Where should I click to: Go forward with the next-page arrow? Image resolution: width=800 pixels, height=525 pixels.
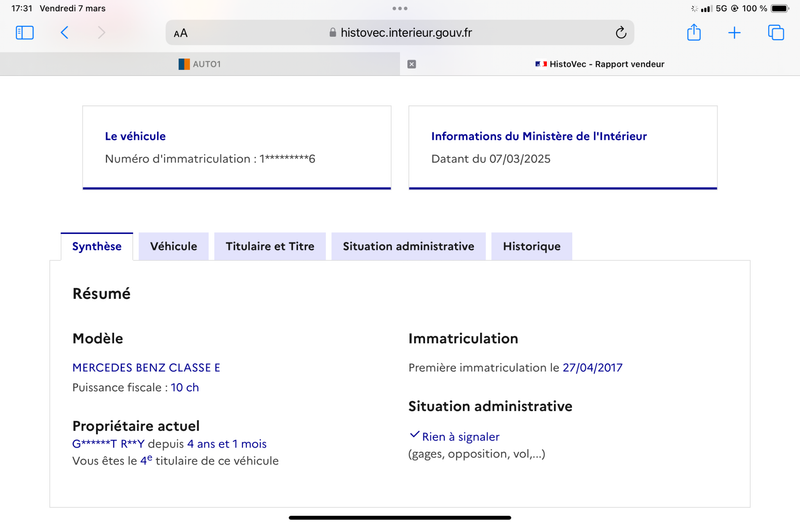click(x=102, y=33)
